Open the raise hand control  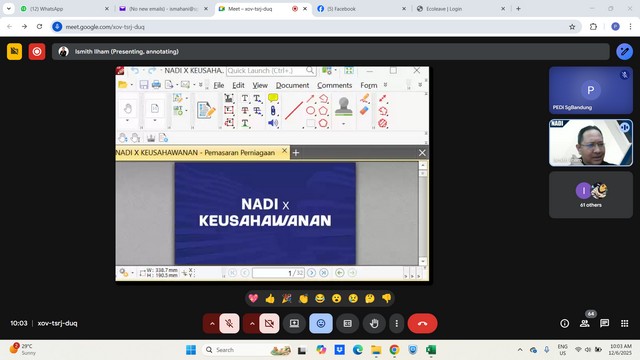tap(374, 323)
